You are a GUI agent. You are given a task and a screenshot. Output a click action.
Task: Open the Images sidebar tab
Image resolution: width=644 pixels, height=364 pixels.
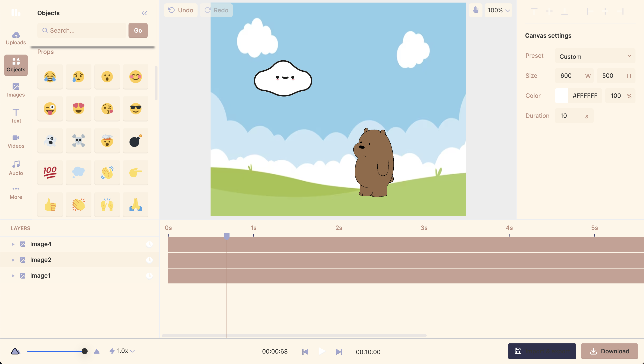coord(16,90)
